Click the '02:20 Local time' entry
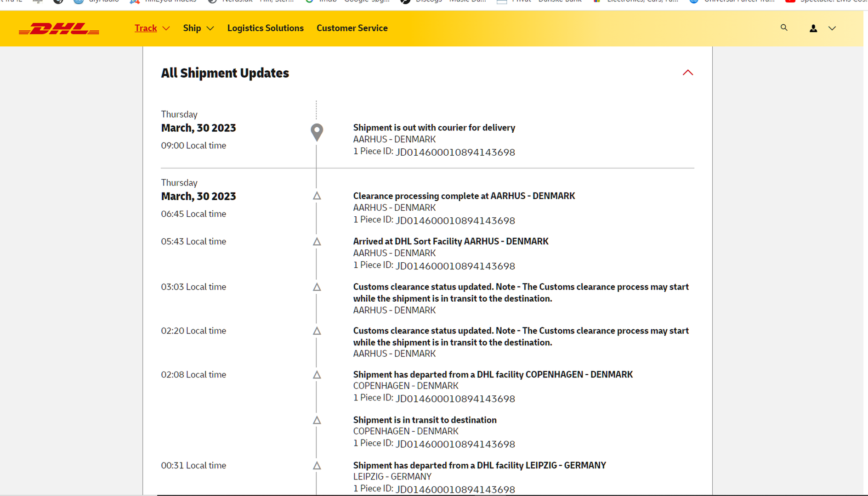 193,331
